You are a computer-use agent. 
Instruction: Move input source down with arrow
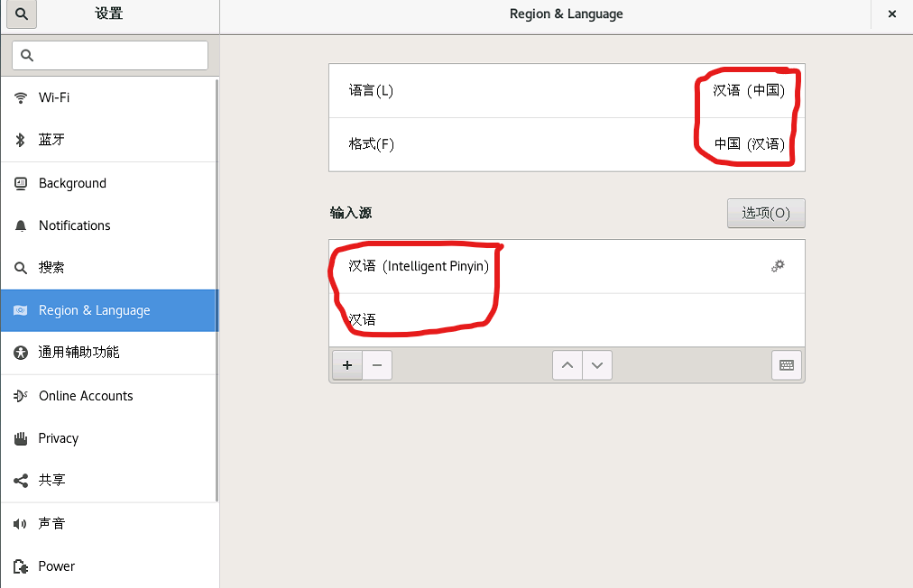coord(597,365)
